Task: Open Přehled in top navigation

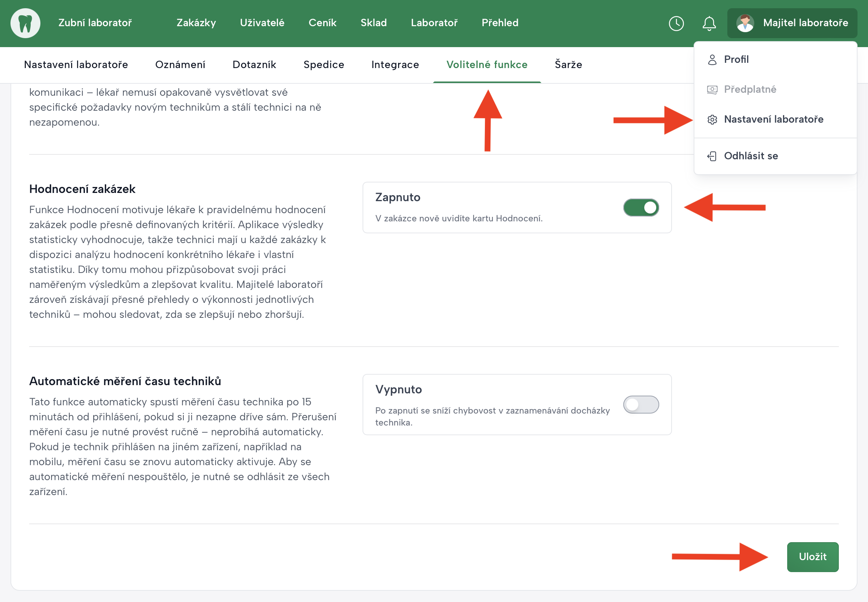Action: (500, 23)
